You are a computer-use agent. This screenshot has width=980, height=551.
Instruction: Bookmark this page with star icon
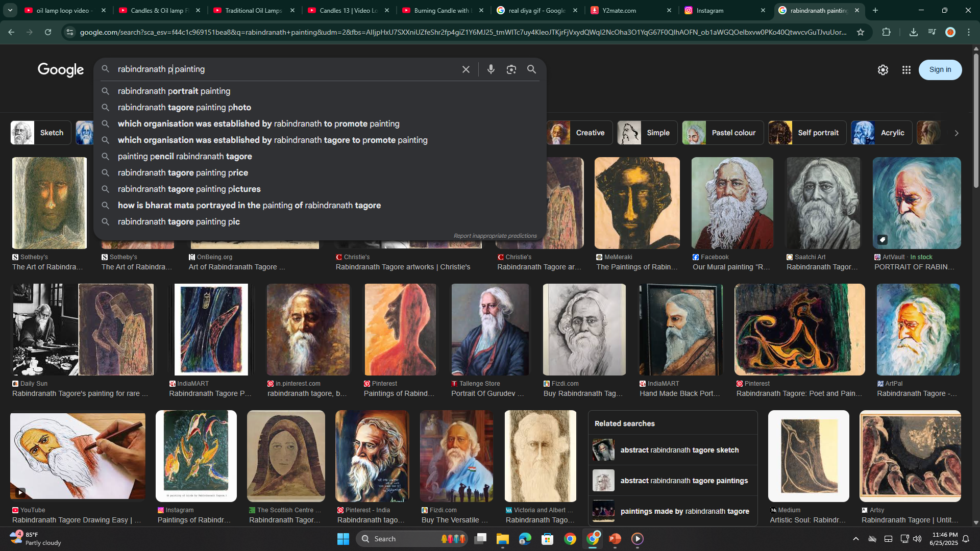(x=861, y=32)
